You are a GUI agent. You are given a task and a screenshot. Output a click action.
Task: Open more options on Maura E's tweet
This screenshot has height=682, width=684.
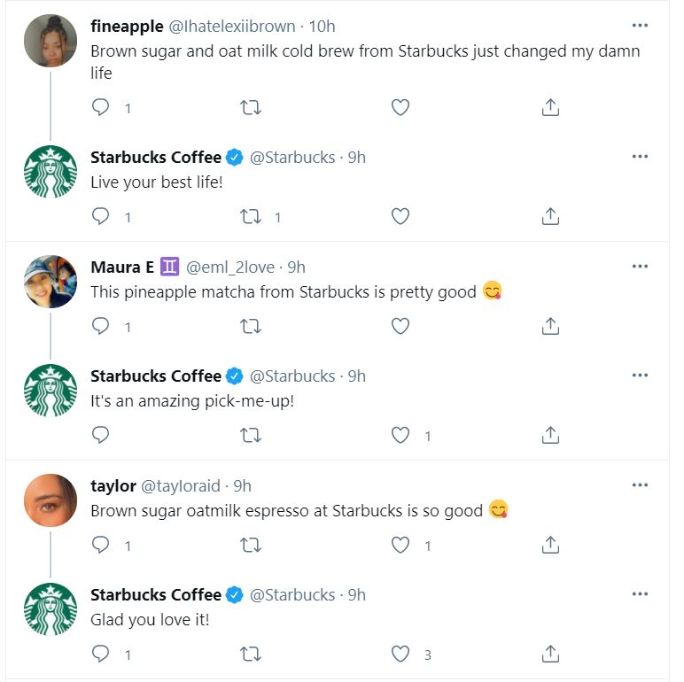pyautogui.click(x=640, y=266)
